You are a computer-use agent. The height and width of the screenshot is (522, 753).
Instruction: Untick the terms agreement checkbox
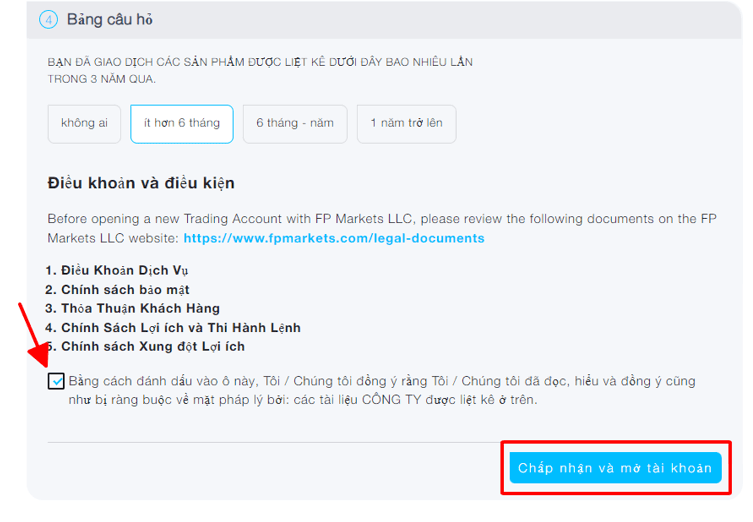pyautogui.click(x=56, y=381)
